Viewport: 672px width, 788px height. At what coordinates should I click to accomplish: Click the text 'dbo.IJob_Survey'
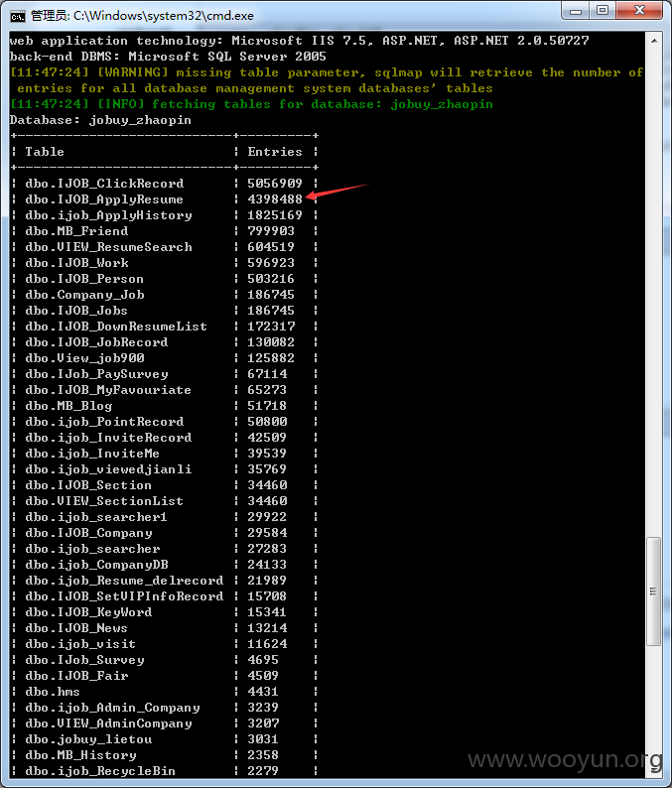click(x=85, y=660)
